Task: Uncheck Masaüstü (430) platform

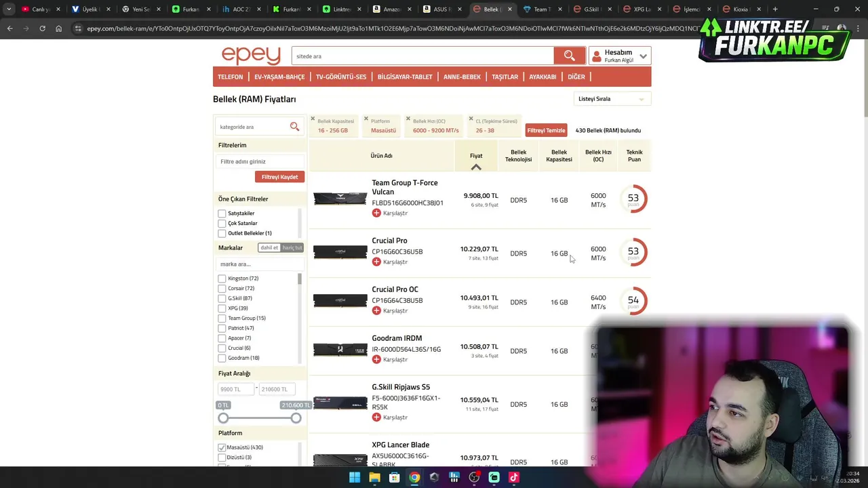Action: coord(222,447)
